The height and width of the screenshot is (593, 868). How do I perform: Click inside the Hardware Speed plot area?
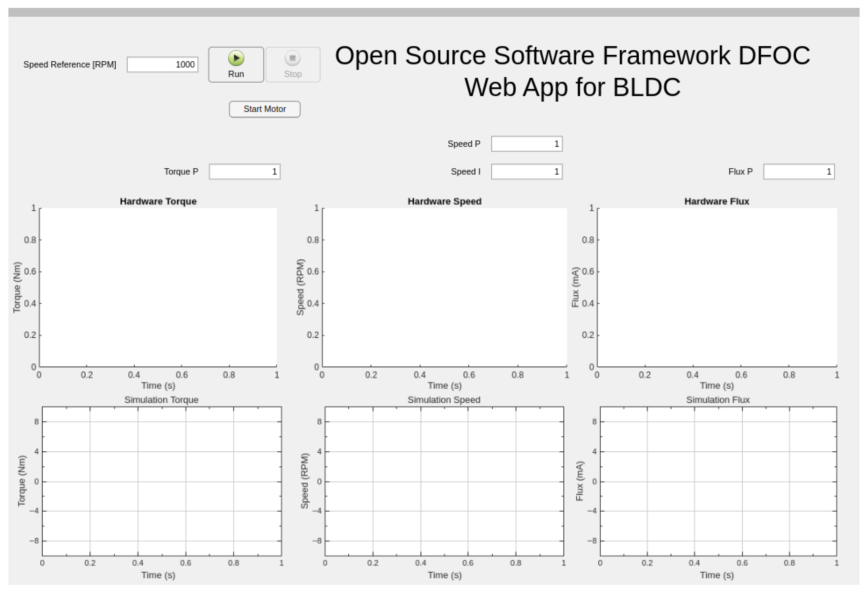[444, 287]
